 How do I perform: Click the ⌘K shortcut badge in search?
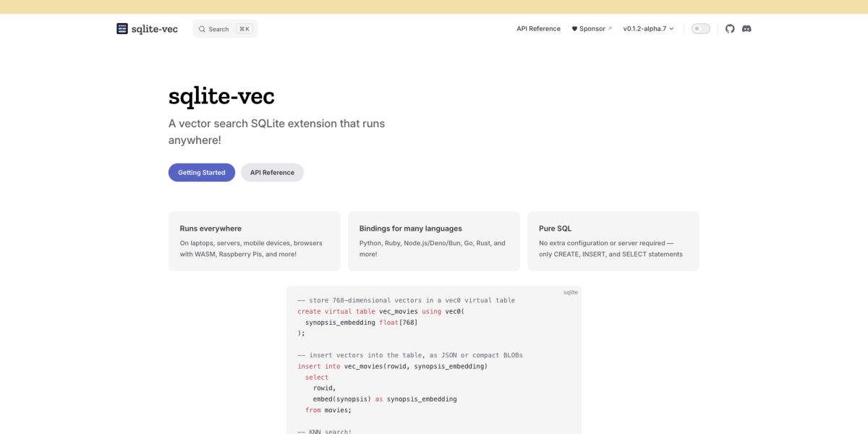(245, 28)
